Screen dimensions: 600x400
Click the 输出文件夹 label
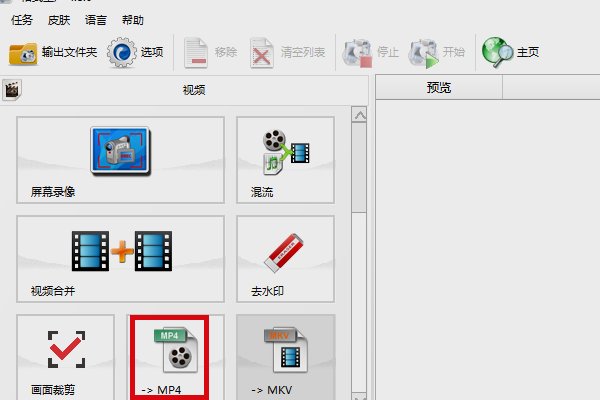click(69, 52)
